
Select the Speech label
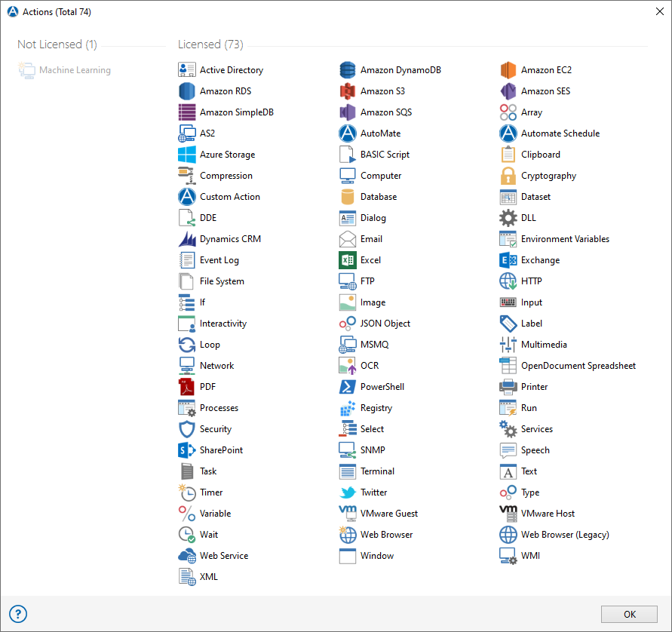535,450
